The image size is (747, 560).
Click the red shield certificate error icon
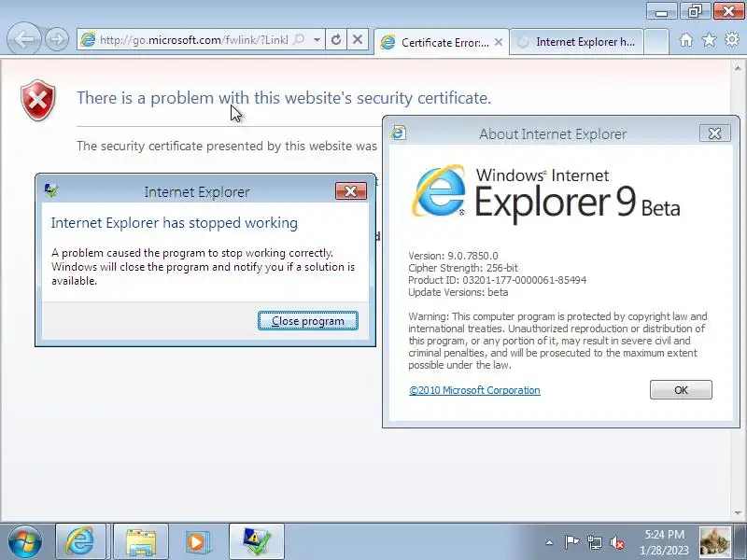click(38, 100)
